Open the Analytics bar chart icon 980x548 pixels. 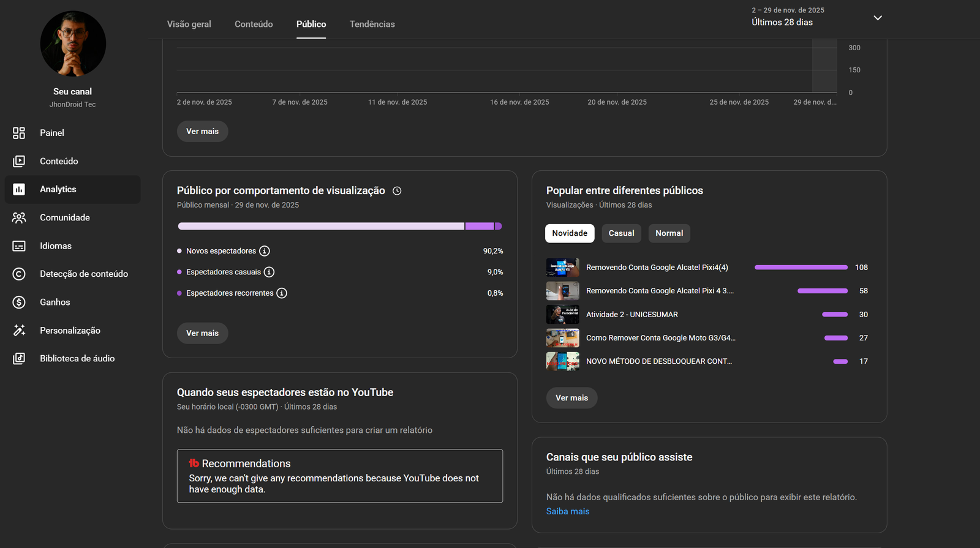[x=19, y=189]
